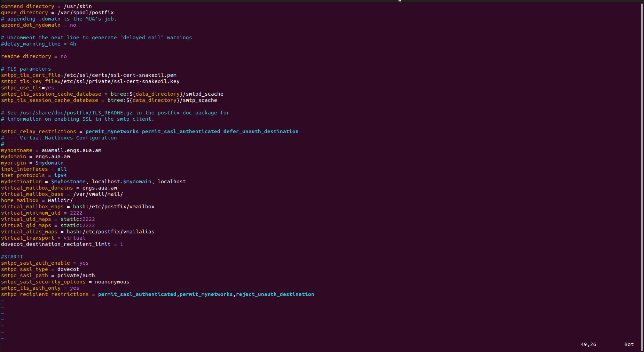This screenshot has width=644, height=352.
Task: Click hash:/etc/postfix/vmailalias value
Action: pos(111,232)
